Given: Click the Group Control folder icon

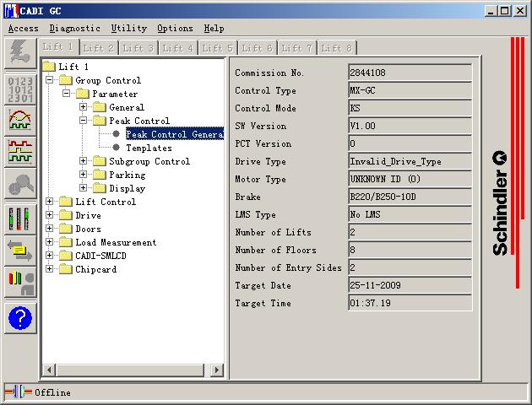Looking at the screenshot, I should tap(66, 80).
